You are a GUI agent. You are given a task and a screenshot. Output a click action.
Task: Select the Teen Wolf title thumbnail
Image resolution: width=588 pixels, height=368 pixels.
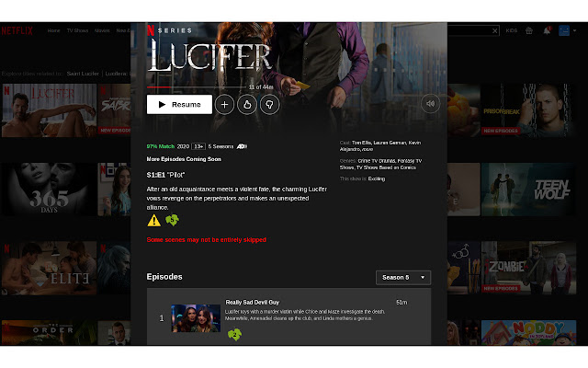point(528,190)
